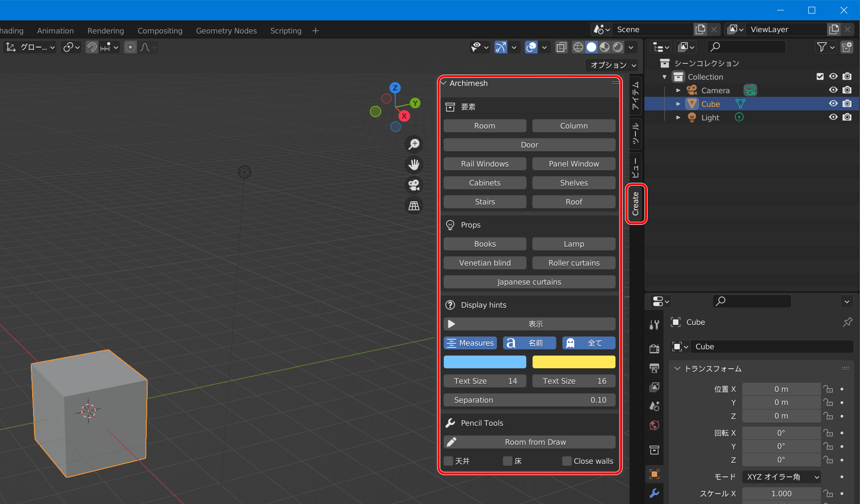Switch perspective/orthographic with grid icon
Viewport: 860px width, 504px height.
tap(414, 206)
